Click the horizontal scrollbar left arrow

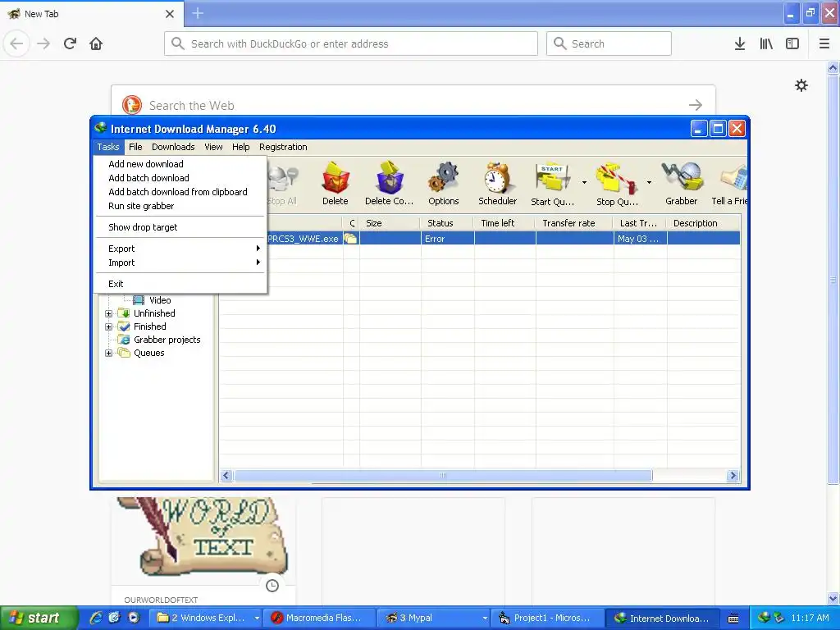tap(226, 476)
